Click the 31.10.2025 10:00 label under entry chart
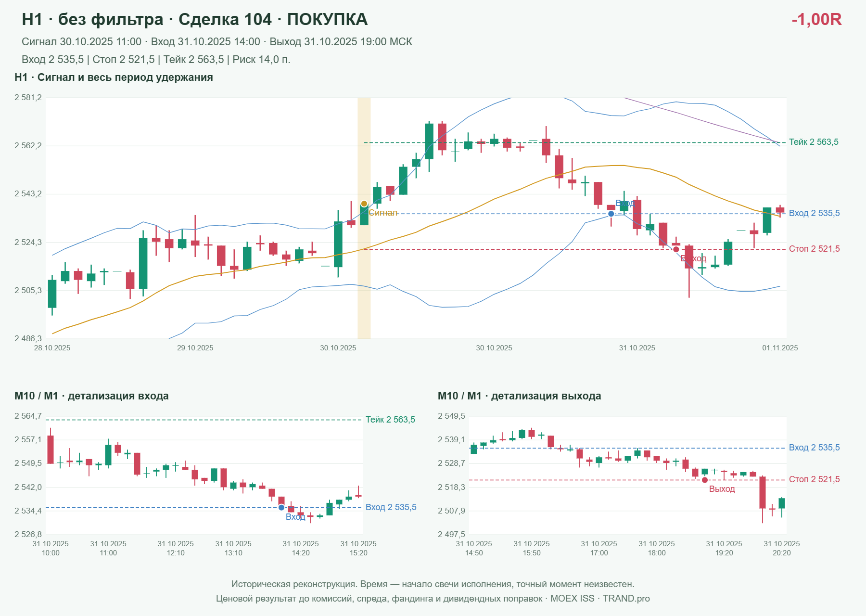This screenshot has height=616, width=866. point(51,548)
